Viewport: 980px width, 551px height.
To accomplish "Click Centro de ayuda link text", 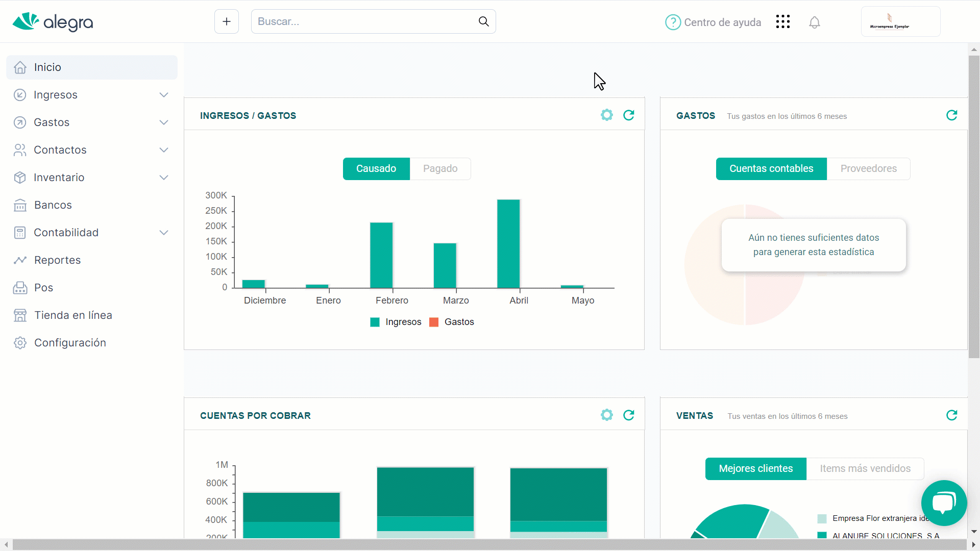I will 722,22.
